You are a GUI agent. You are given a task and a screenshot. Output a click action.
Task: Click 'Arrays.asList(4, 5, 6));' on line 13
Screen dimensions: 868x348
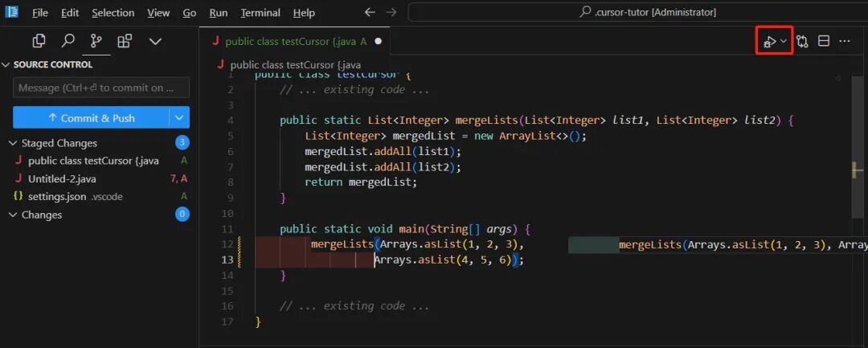449,260
